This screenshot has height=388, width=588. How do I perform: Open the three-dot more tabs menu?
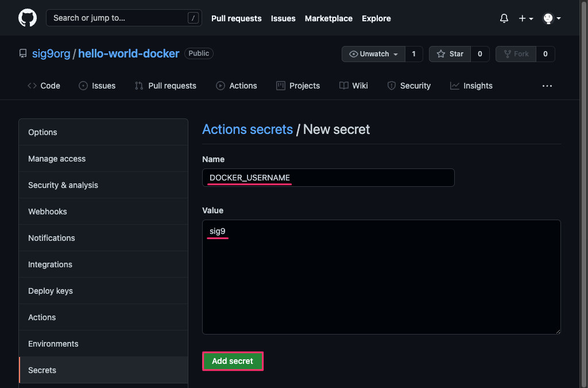[547, 86]
